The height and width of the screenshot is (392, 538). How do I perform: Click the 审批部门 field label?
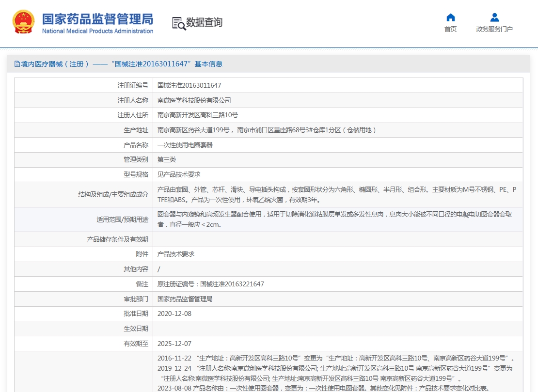(136, 299)
